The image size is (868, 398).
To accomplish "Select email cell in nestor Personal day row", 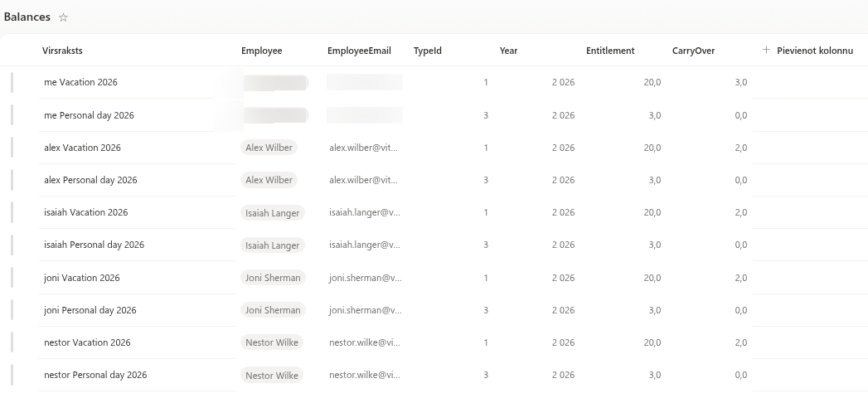I will tap(365, 375).
